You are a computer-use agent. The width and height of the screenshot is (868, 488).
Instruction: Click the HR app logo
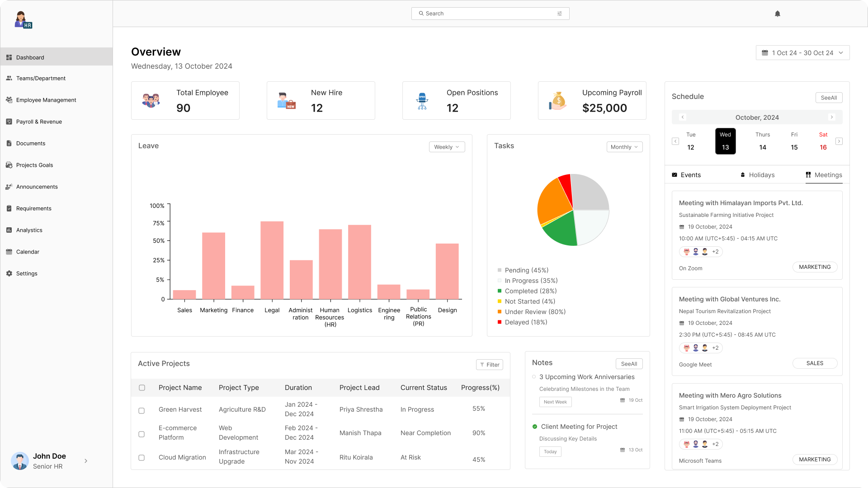click(x=23, y=20)
